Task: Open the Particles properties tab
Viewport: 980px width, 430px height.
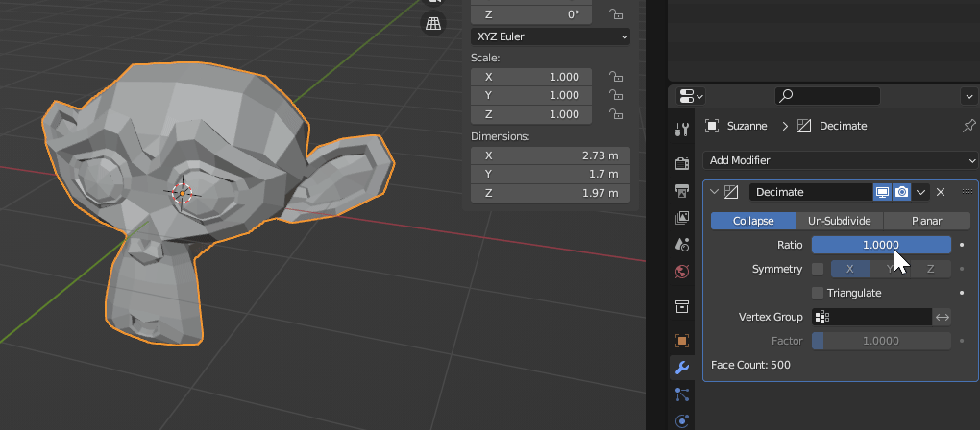Action: pyautogui.click(x=682, y=394)
